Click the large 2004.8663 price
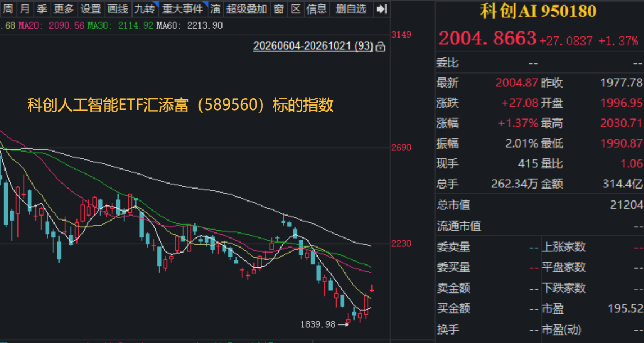 pyautogui.click(x=488, y=38)
